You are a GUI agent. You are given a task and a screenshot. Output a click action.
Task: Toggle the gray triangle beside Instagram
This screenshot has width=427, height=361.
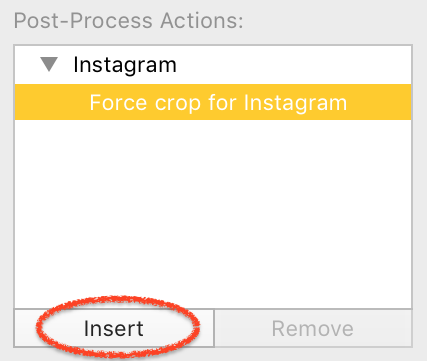(x=49, y=64)
